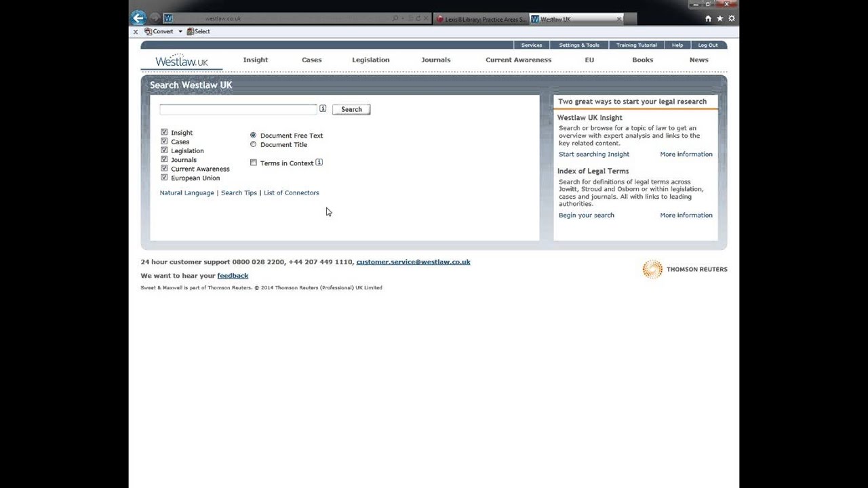Viewport: 868px width, 488px height.
Task: Click More information for Index of Legal Terms
Action: pos(686,216)
